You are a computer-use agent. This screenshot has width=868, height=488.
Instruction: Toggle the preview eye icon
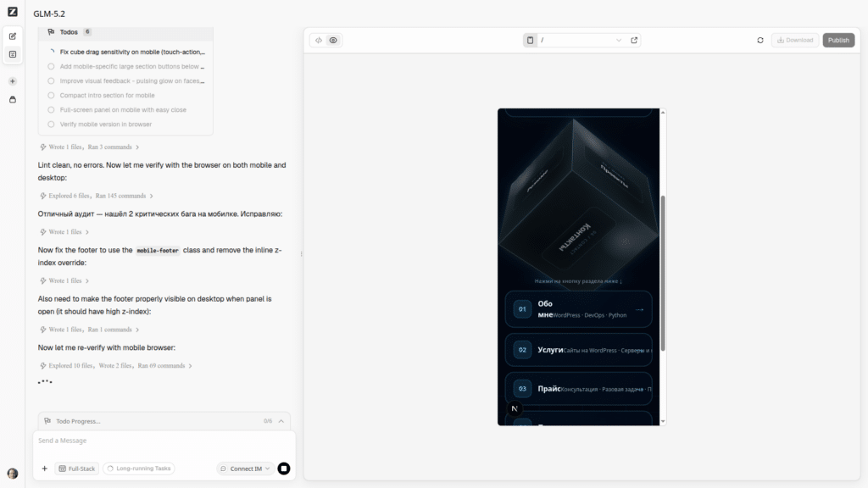333,41
